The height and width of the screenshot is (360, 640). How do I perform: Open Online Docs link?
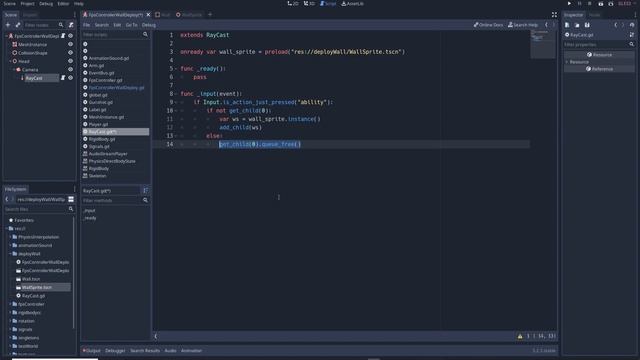[488, 25]
